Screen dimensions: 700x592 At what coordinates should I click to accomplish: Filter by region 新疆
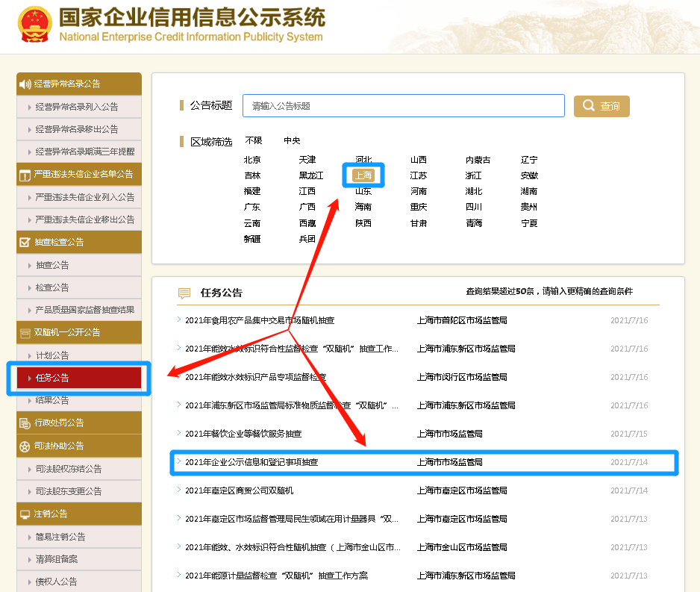(x=252, y=239)
